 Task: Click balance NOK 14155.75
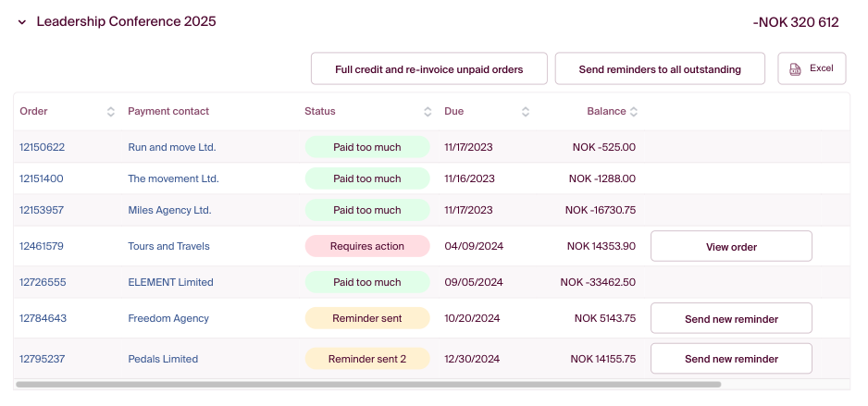[603, 359]
